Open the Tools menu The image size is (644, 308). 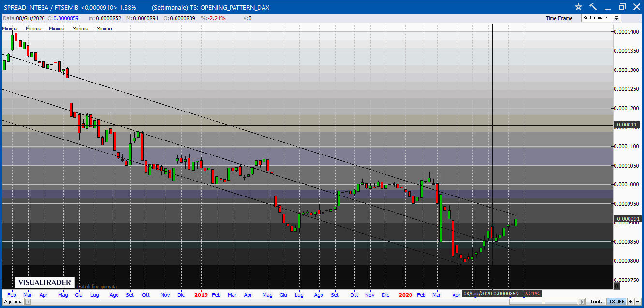click(x=596, y=302)
